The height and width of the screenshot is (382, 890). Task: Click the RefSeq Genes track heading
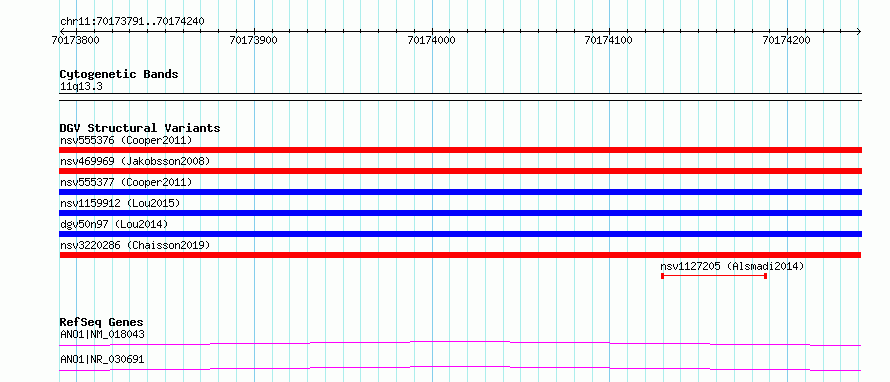pos(101,322)
